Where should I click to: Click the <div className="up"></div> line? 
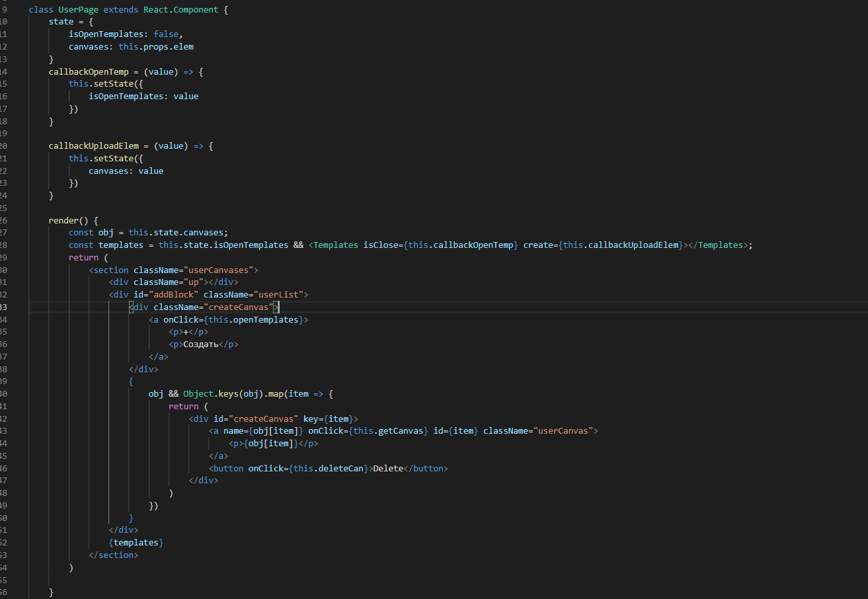click(174, 282)
